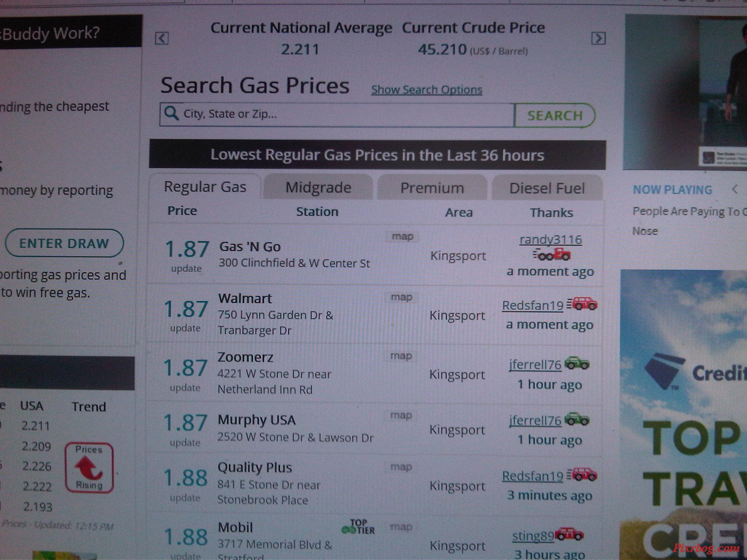This screenshot has width=747, height=560.
Task: Update the Zoomerz price
Action: point(185,388)
